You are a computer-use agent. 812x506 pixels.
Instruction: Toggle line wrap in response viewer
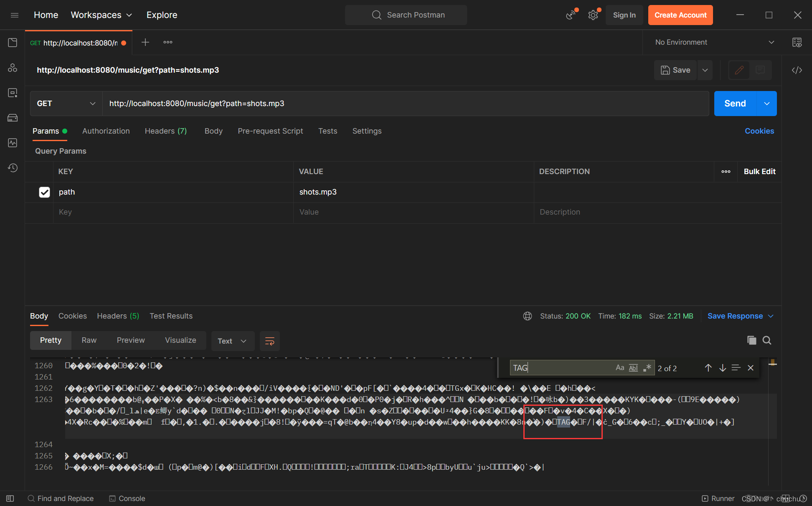pyautogui.click(x=270, y=341)
